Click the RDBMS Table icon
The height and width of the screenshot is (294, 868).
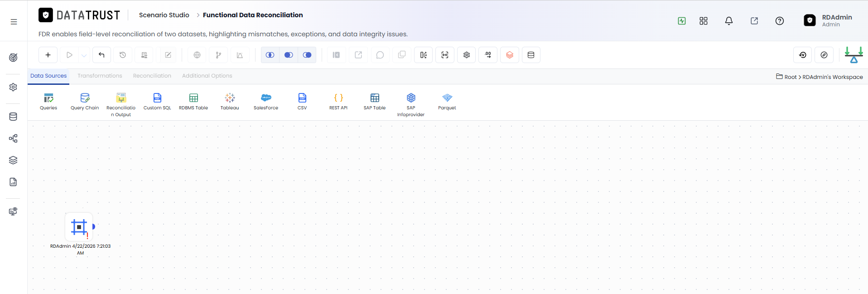click(193, 98)
